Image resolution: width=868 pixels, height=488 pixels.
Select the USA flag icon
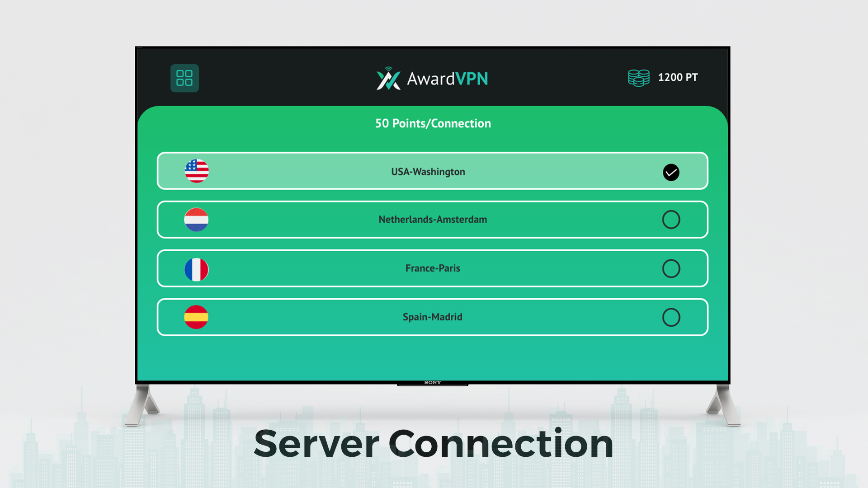(197, 171)
